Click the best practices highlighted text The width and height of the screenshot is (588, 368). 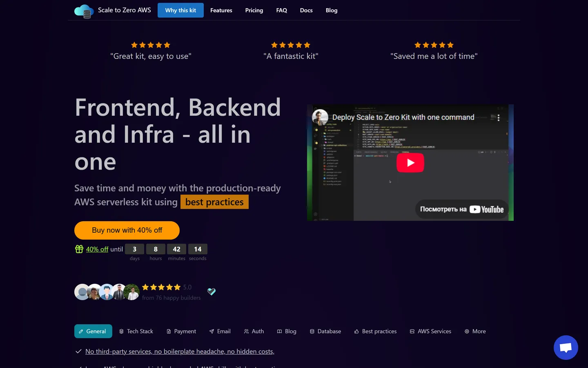(214, 202)
